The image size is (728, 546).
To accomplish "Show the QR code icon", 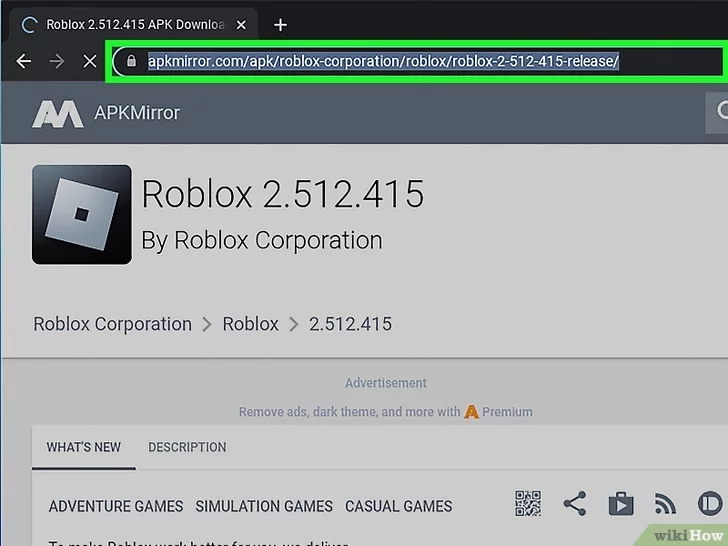I will point(528,503).
